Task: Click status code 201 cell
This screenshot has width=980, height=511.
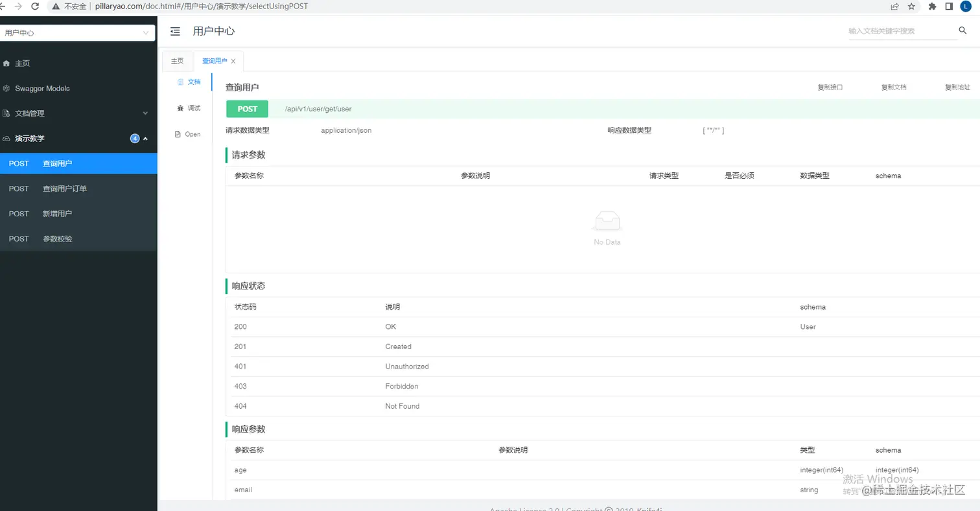Action: click(x=240, y=346)
